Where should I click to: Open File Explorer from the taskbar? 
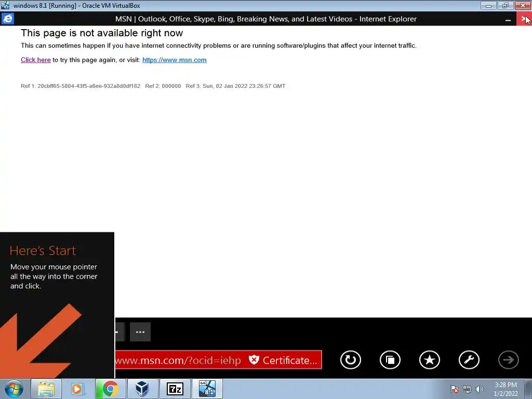pyautogui.click(x=46, y=389)
